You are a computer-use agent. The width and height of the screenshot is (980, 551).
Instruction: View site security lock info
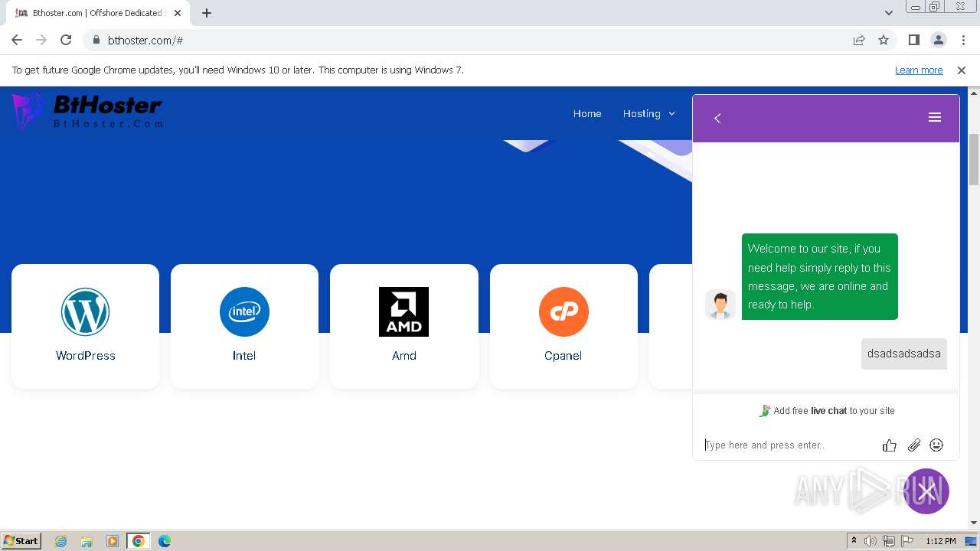(x=96, y=40)
